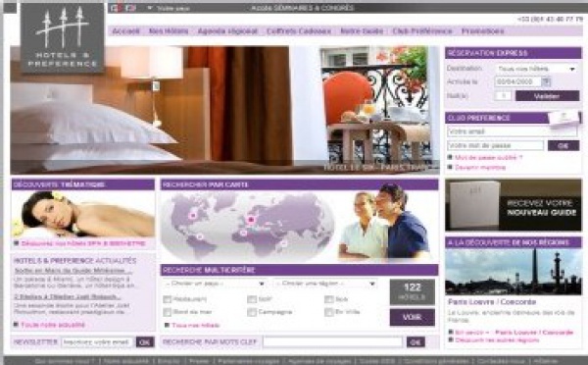
Task: Click the Mot de passe oublié link
Action: [489, 158]
